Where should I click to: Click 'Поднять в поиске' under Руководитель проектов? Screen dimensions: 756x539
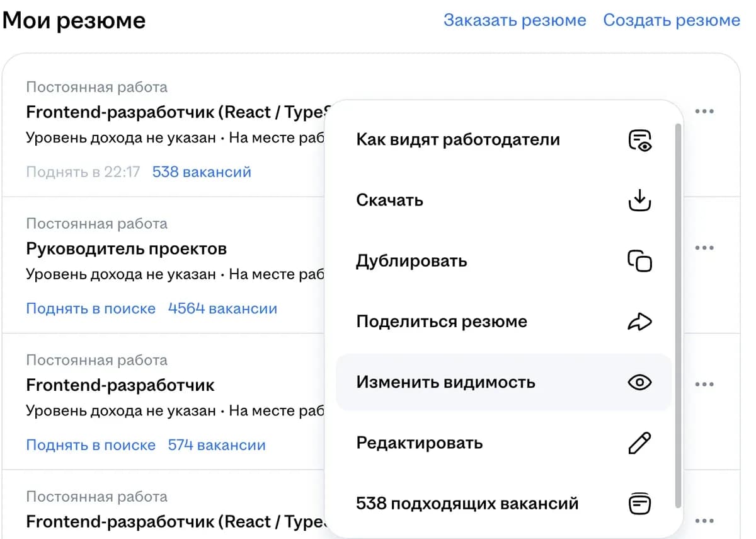pyautogui.click(x=91, y=308)
